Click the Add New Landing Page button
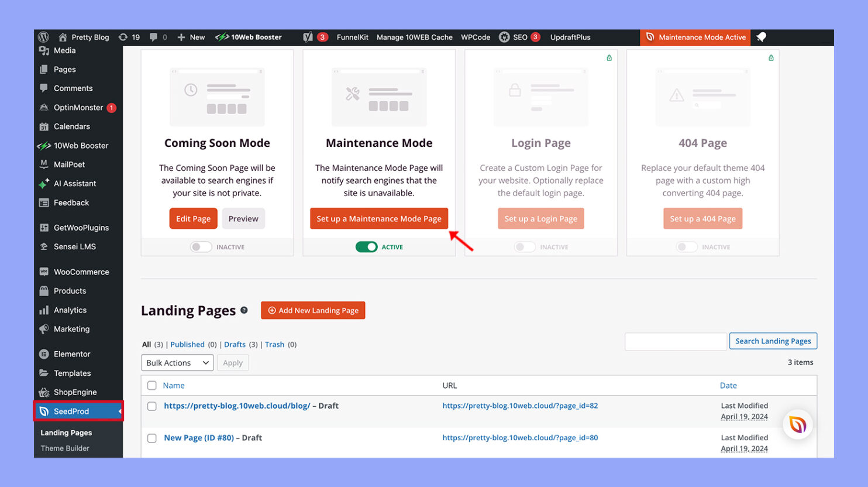 point(313,310)
